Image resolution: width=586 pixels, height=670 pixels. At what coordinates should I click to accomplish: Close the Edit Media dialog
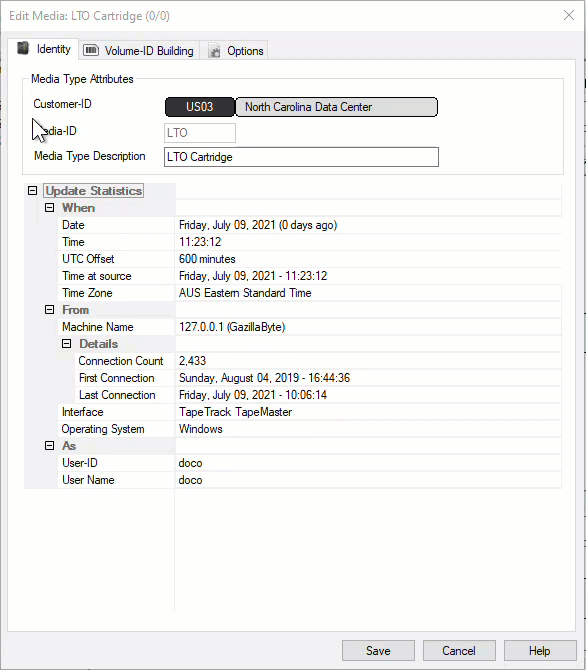568,15
